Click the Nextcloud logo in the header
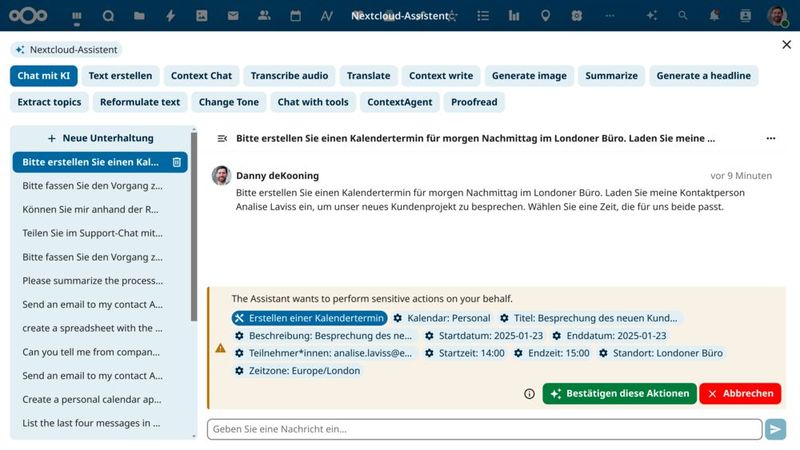The height and width of the screenshot is (450, 800). 28,16
